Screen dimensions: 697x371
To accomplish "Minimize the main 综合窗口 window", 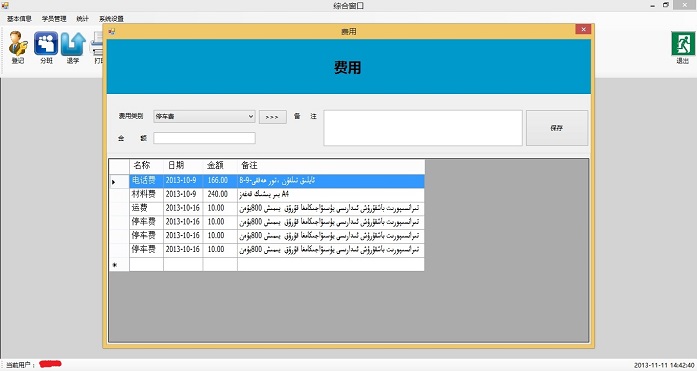I will 653,5.
